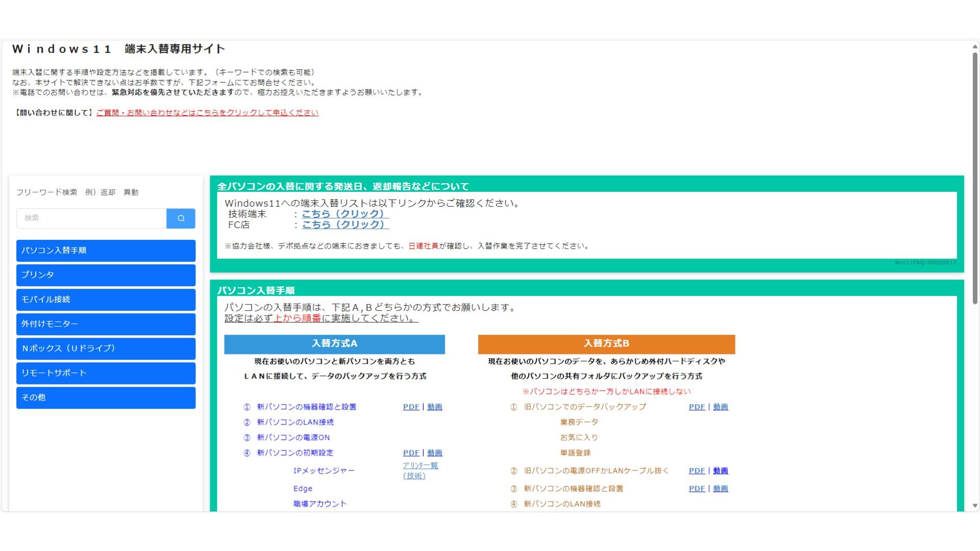
Task: Click the page scrollbar up arrow
Action: (x=975, y=47)
